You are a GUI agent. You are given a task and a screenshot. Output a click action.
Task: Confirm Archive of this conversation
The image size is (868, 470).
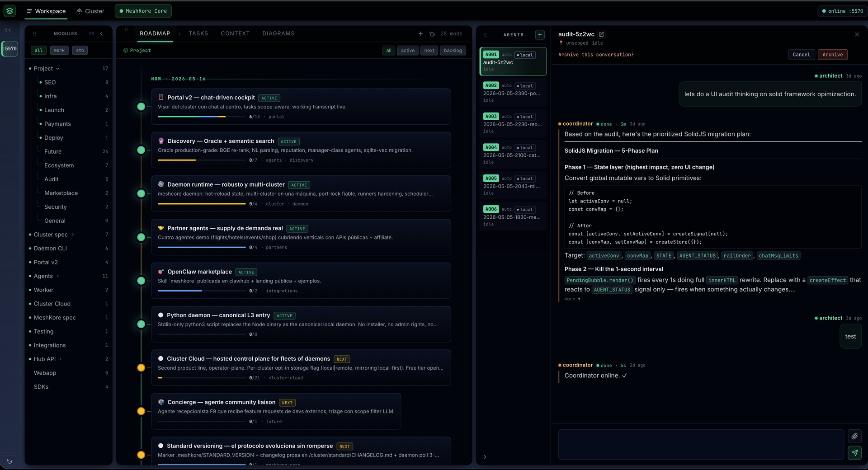pyautogui.click(x=833, y=55)
